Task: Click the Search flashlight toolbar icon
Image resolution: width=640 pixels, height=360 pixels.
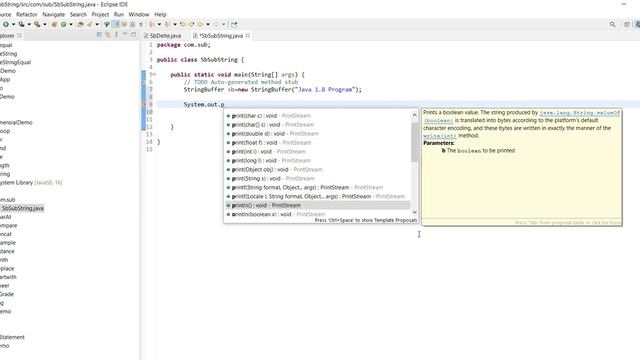Action: (x=89, y=24)
